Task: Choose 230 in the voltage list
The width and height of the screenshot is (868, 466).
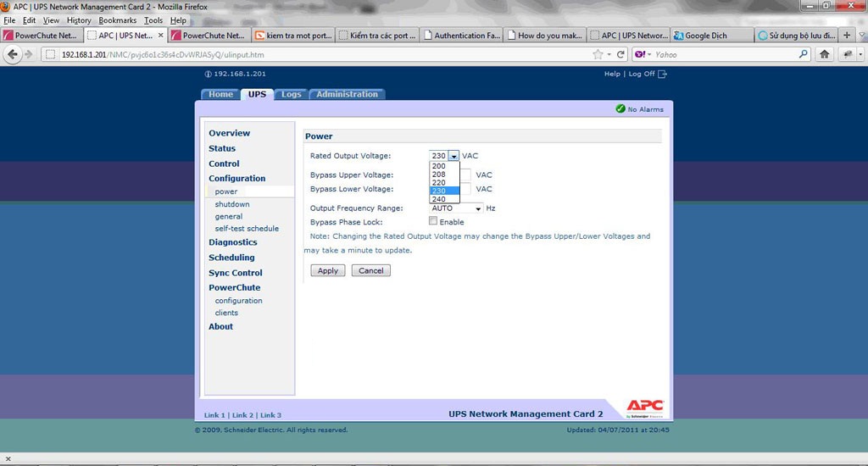Action: (444, 191)
